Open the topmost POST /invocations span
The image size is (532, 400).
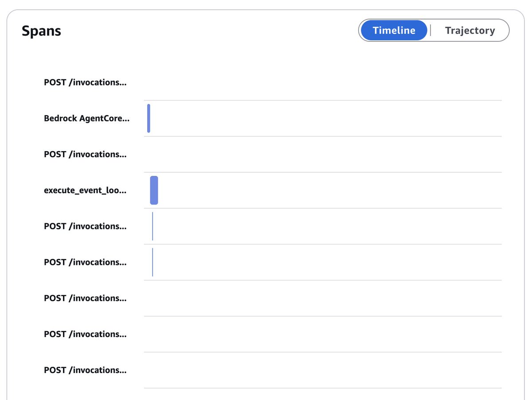[x=85, y=82]
